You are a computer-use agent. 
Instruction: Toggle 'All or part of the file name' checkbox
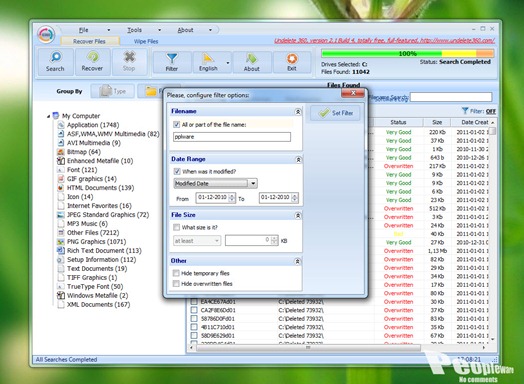[x=176, y=125]
